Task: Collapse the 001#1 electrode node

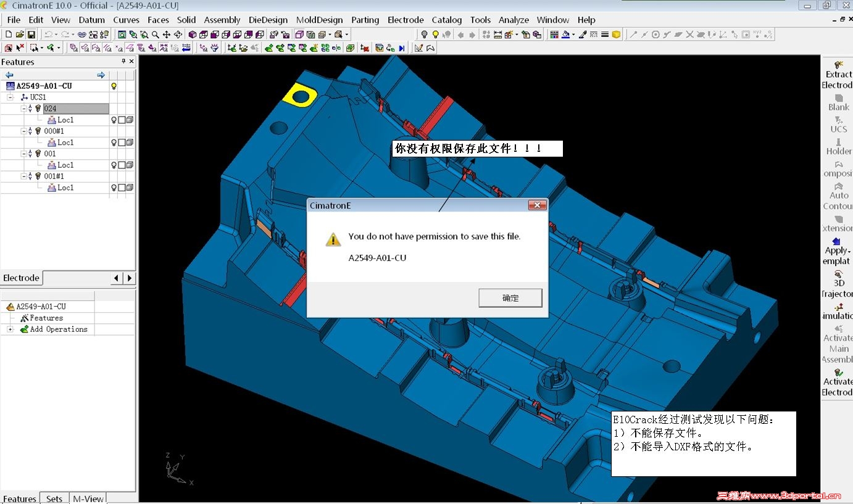Action: [x=23, y=176]
